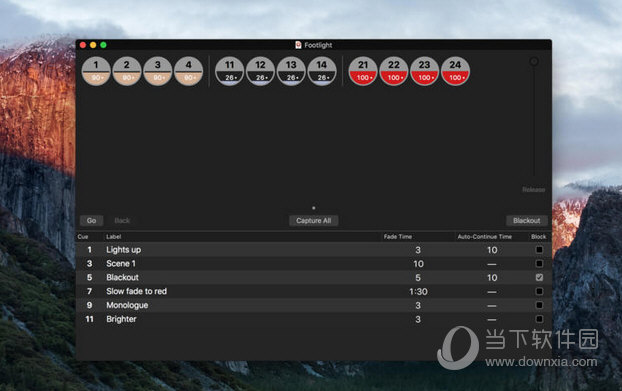Click the split view divider dot handle

click(314, 208)
